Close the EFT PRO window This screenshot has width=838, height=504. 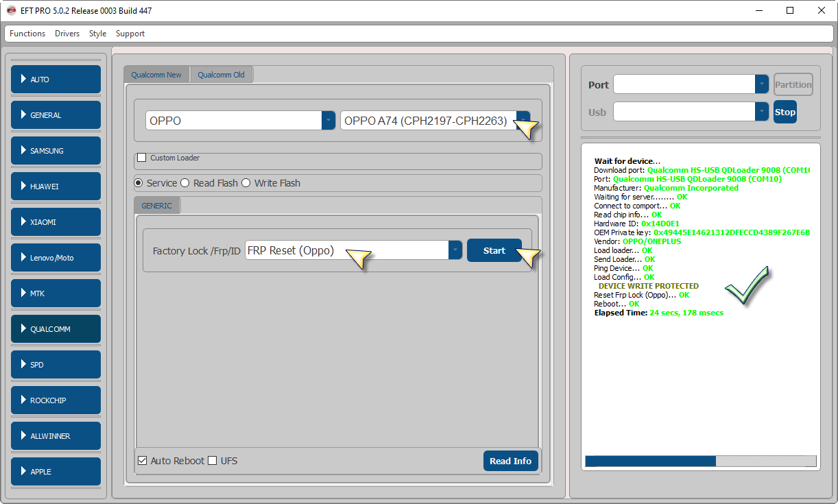(x=822, y=10)
